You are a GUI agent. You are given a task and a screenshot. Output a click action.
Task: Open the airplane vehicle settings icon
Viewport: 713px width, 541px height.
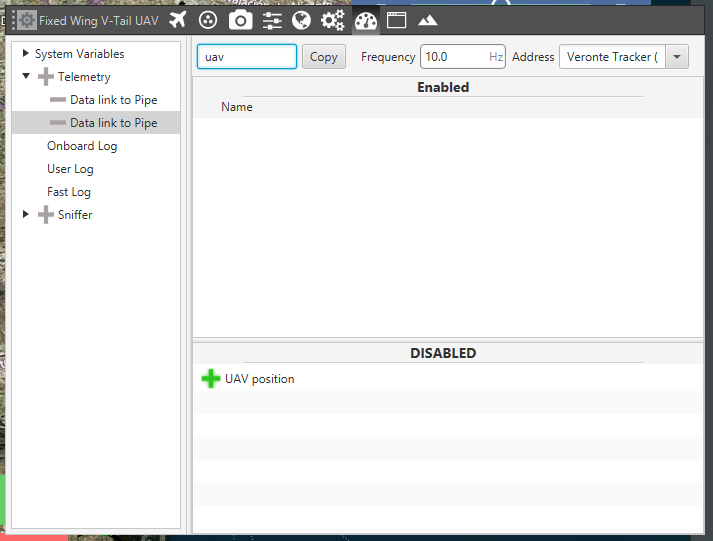pyautogui.click(x=177, y=20)
